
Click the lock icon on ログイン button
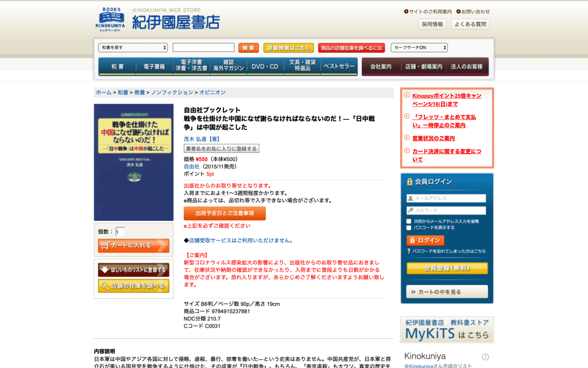[411, 240]
